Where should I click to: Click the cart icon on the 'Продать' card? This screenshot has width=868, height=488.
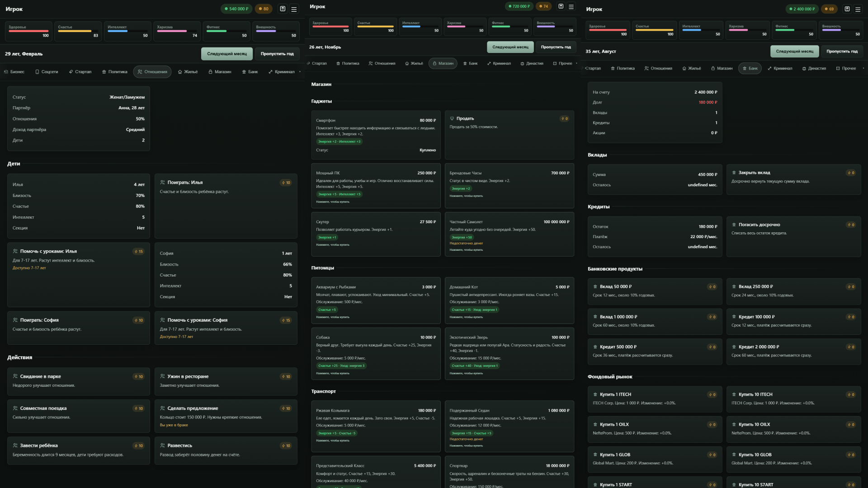452,118
